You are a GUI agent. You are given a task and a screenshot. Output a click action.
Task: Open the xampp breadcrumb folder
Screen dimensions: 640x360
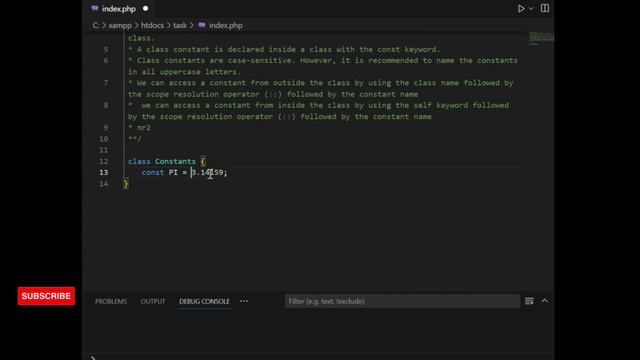120,25
